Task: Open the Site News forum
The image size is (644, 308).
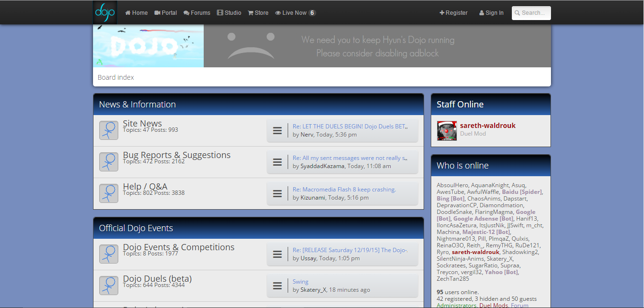Action: point(142,123)
